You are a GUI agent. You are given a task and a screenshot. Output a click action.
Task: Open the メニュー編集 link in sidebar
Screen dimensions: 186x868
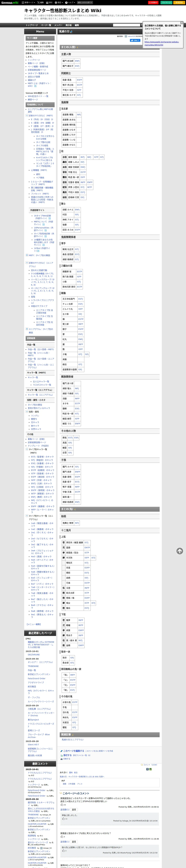(33, 624)
